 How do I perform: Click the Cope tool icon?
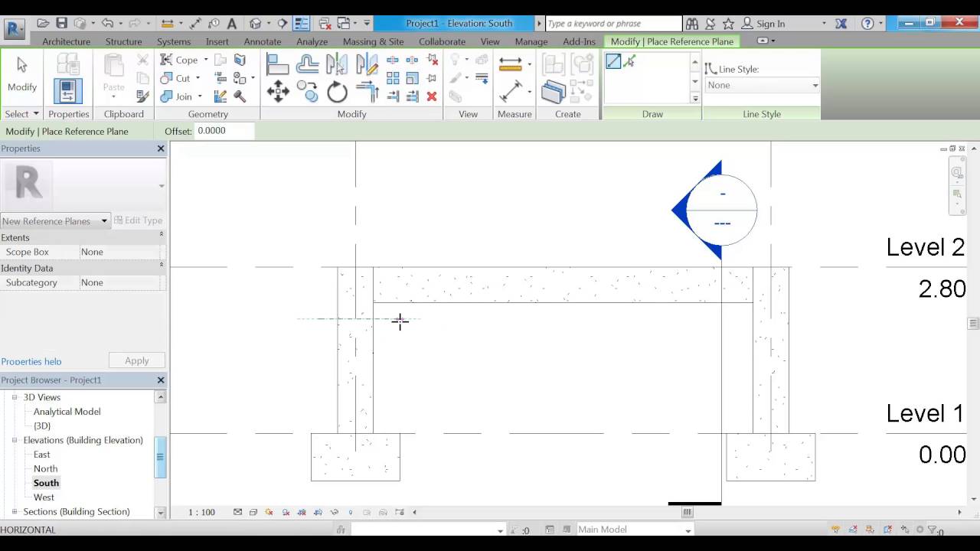pyautogui.click(x=166, y=60)
